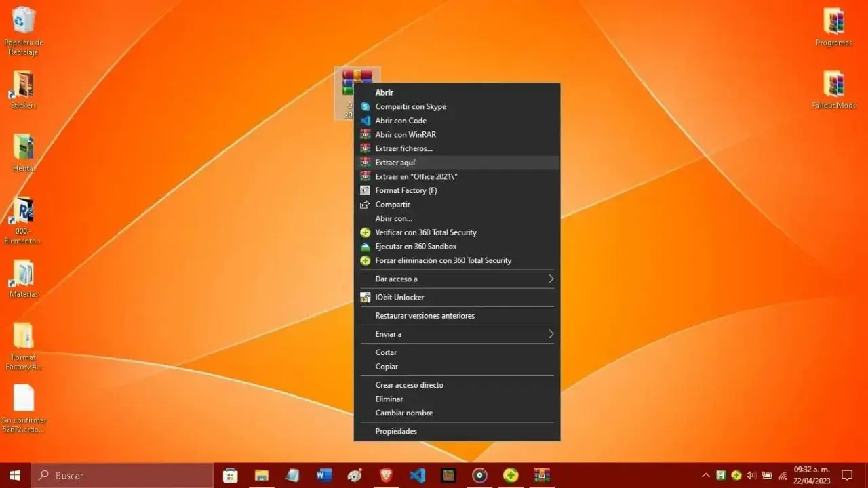Select the WinRAR icon next to Extraer ficheros
The image size is (868, 488).
click(x=366, y=148)
